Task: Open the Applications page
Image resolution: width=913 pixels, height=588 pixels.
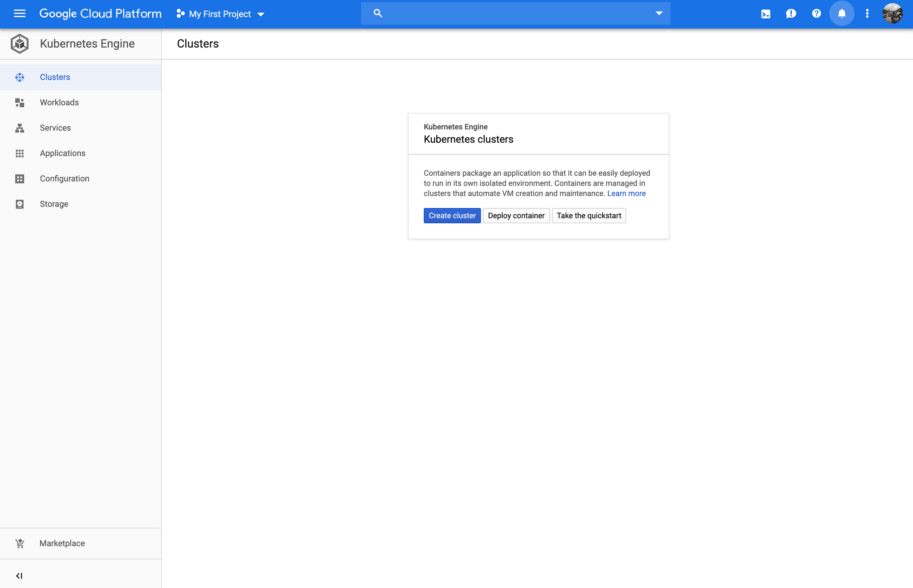Action: tap(81, 153)
